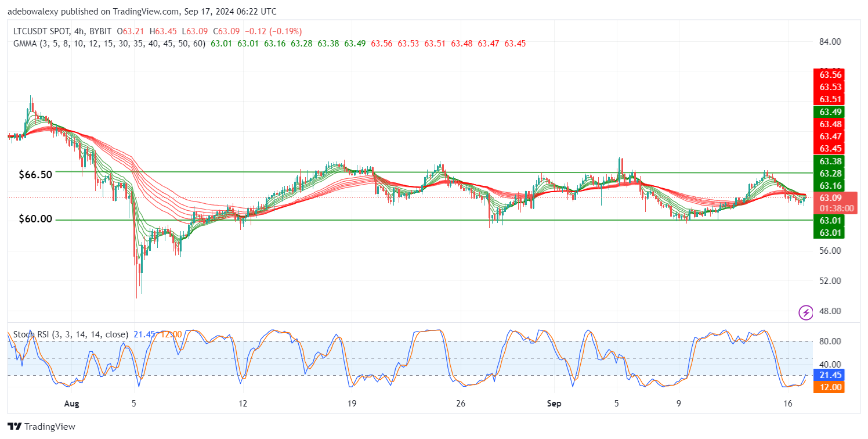868x439 pixels.
Task: Click the 63.53 value in GMMA legend
Action: click(x=408, y=44)
